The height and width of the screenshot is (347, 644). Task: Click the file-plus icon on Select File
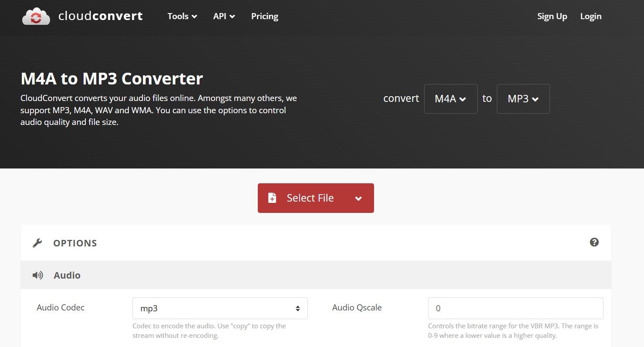tap(272, 198)
